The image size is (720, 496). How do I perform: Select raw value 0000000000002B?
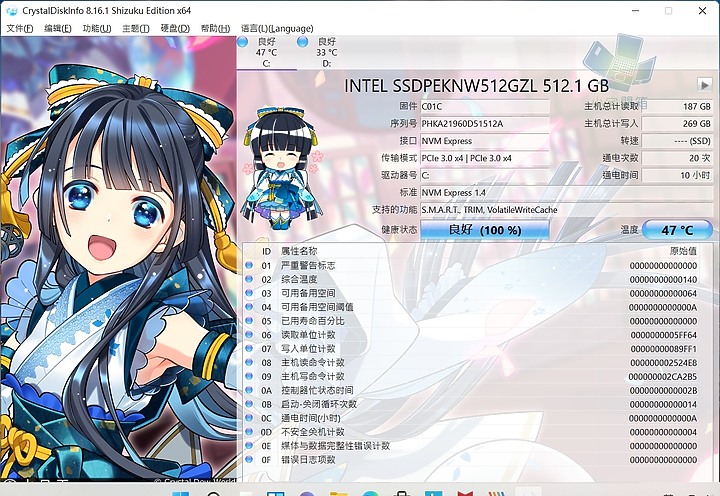click(664, 390)
